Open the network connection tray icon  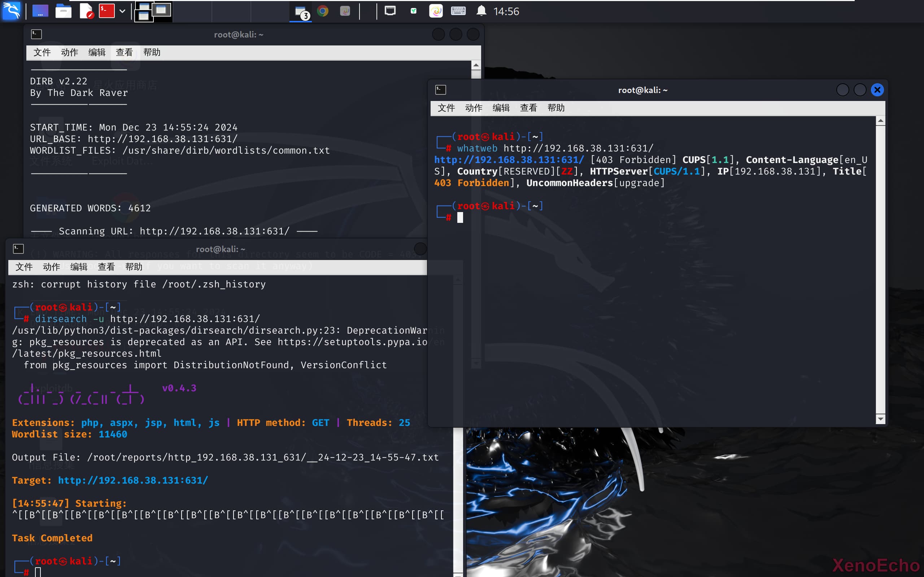390,11
